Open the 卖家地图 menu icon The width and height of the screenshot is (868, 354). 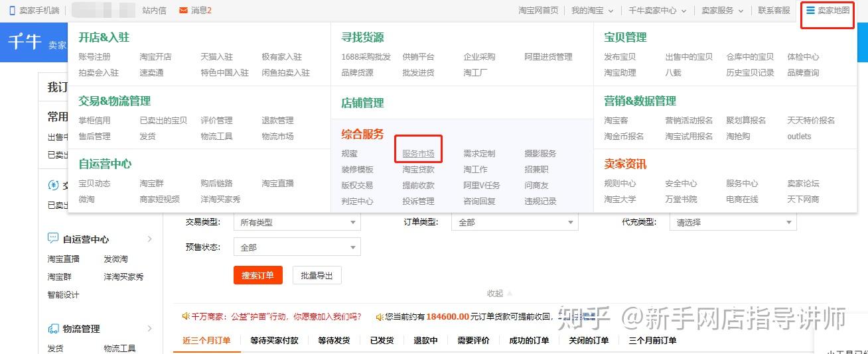pos(810,10)
